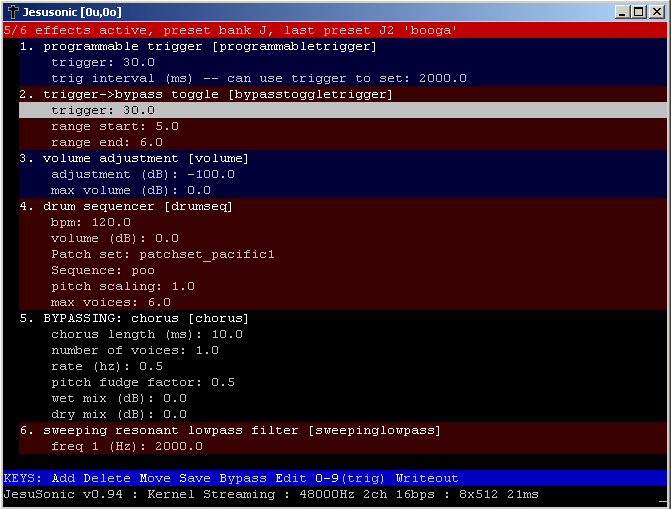The width and height of the screenshot is (671, 509).
Task: Click '0-9(trig)' in the KEYS bar
Action: 350,478
